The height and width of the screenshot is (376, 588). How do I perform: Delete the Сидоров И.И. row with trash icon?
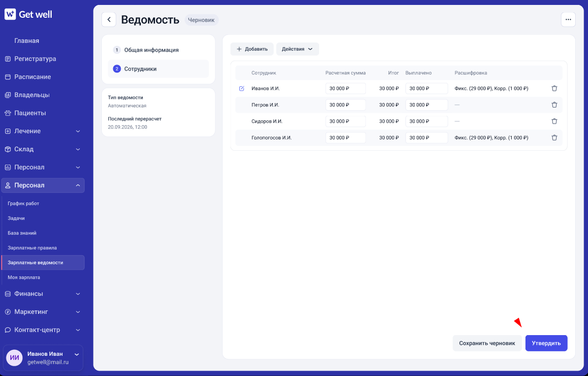[x=554, y=121]
